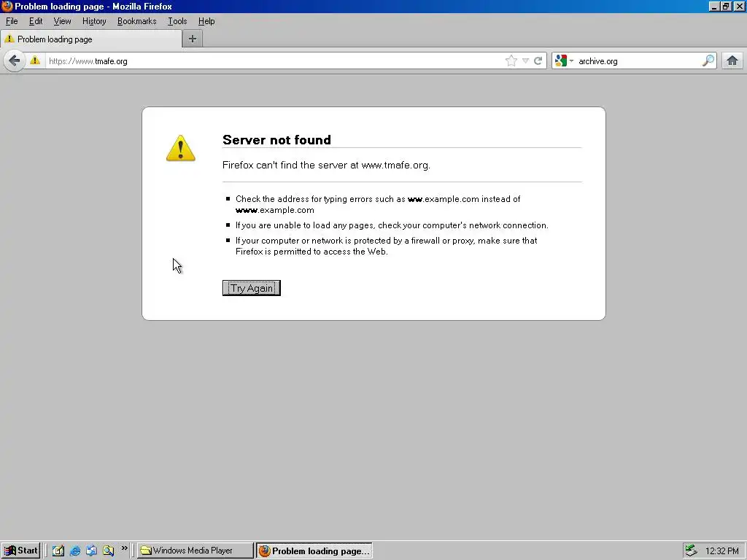Open the Google search engine selector
747x560 pixels.
point(564,61)
